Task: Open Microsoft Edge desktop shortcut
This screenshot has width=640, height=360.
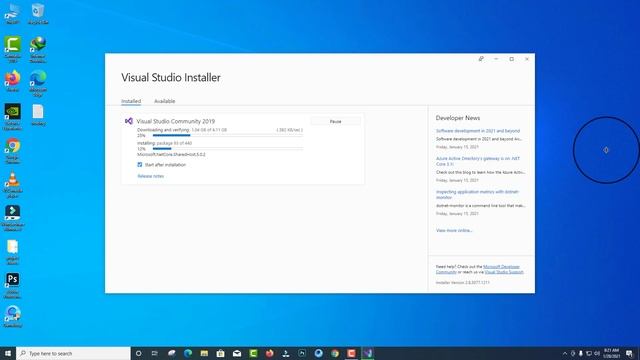Action: point(38,83)
